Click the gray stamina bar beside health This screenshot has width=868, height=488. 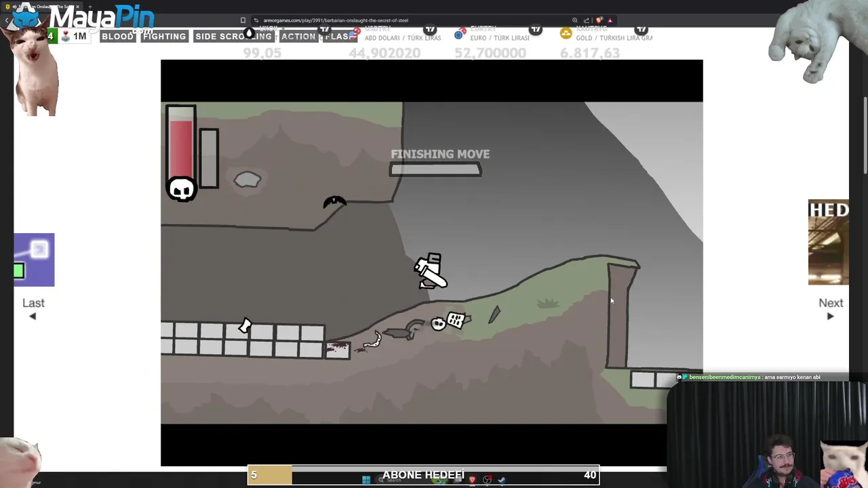(x=209, y=158)
